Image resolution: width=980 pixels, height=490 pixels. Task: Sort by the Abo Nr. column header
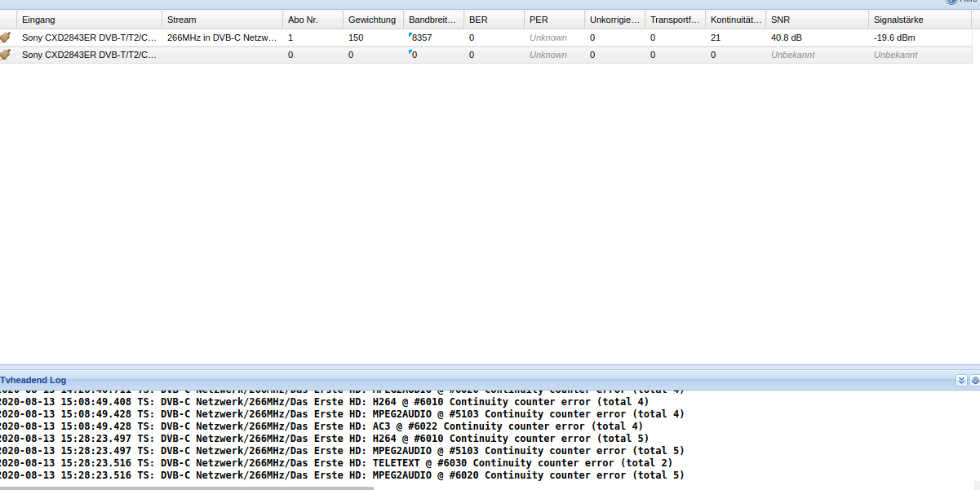pos(313,20)
